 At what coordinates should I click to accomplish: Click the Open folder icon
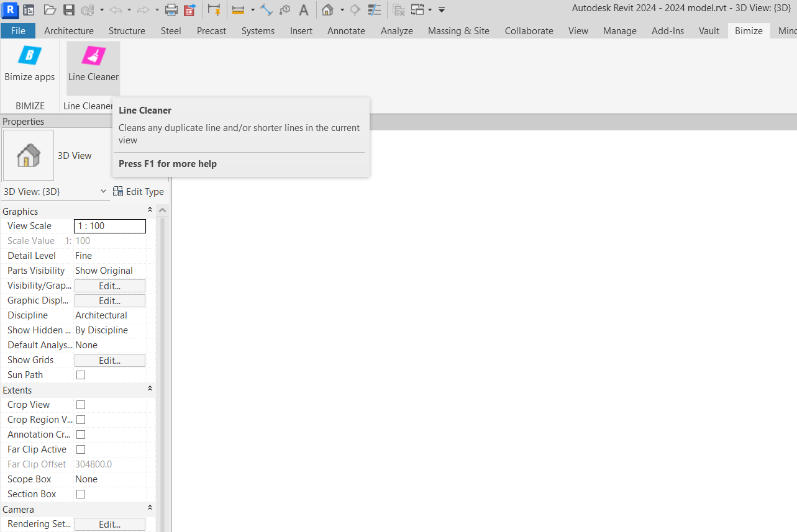[50, 10]
